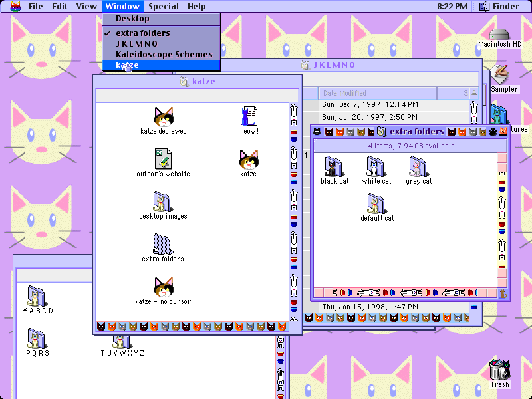Click the vertical scrollbar in extra folders window
532x399 pixels.
tap(502, 220)
